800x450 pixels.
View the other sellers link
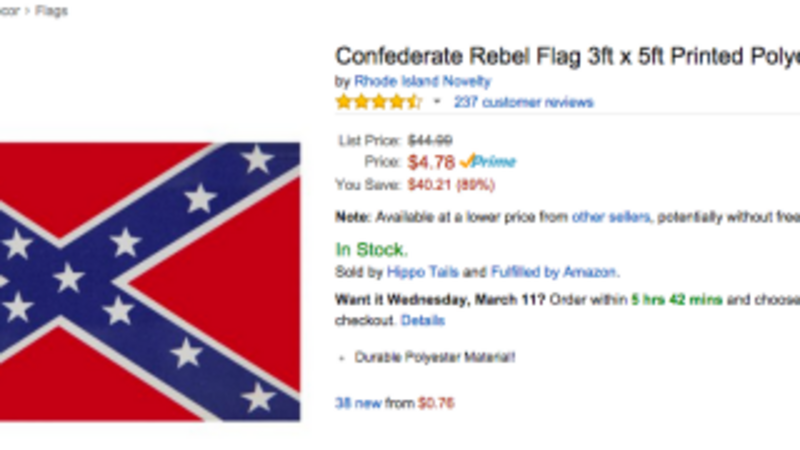611,216
